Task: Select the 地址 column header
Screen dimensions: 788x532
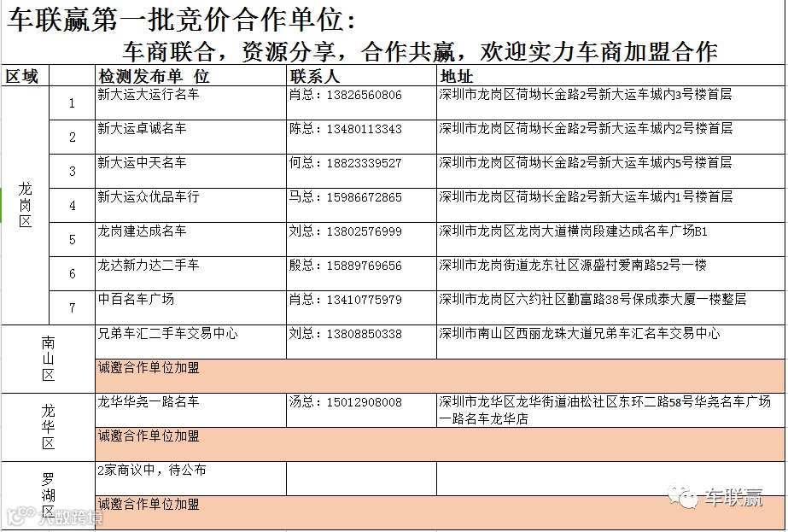Action: coord(610,75)
